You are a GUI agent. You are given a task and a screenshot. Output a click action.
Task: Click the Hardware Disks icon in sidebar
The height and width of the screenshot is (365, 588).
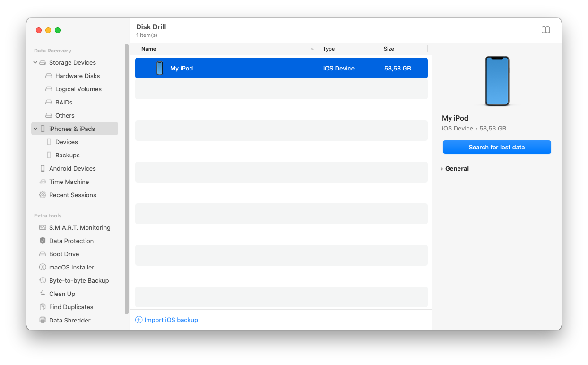(x=49, y=76)
